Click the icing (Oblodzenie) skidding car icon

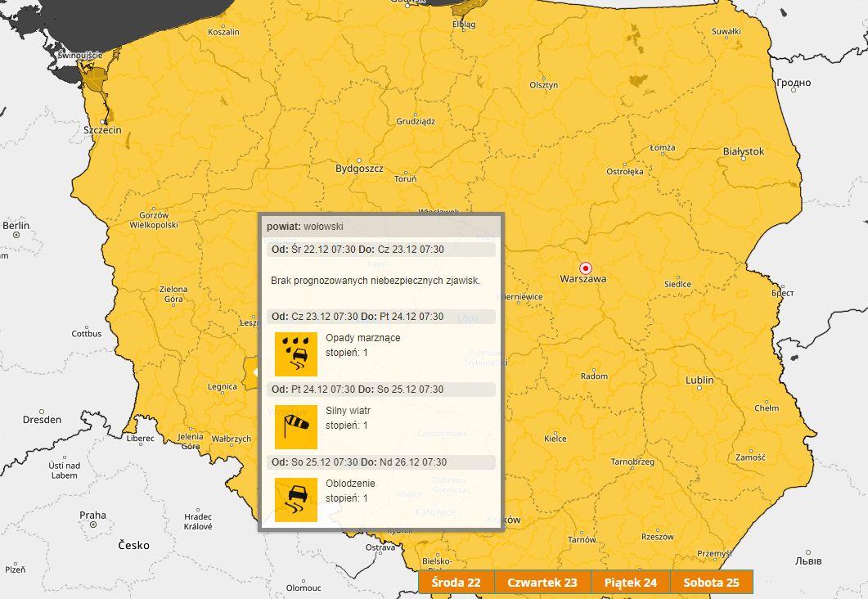296,500
